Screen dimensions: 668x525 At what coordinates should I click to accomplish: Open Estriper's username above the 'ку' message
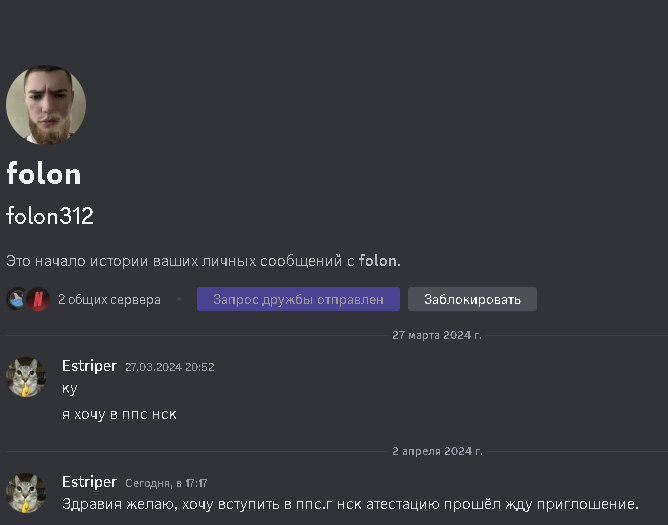tap(89, 366)
